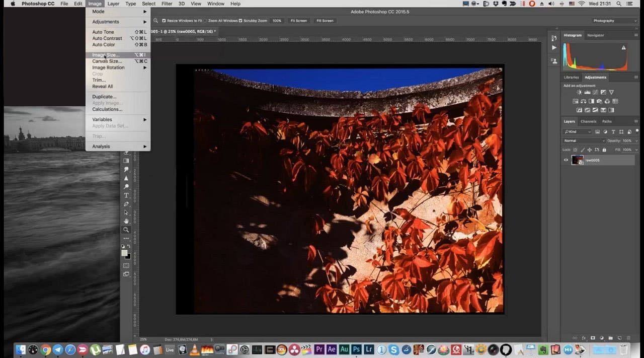Toggle Quick Mask mode
Image resolution: width=644 pixels, height=358 pixels.
click(126, 265)
